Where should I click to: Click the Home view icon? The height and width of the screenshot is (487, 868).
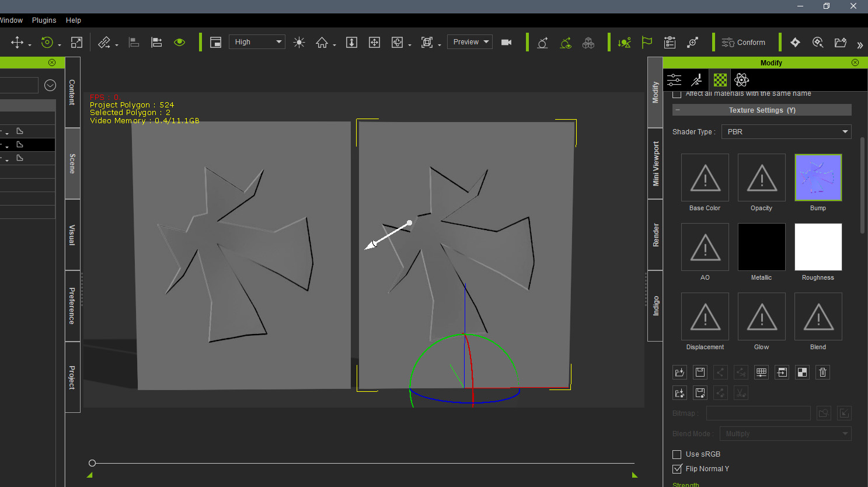[x=322, y=42]
